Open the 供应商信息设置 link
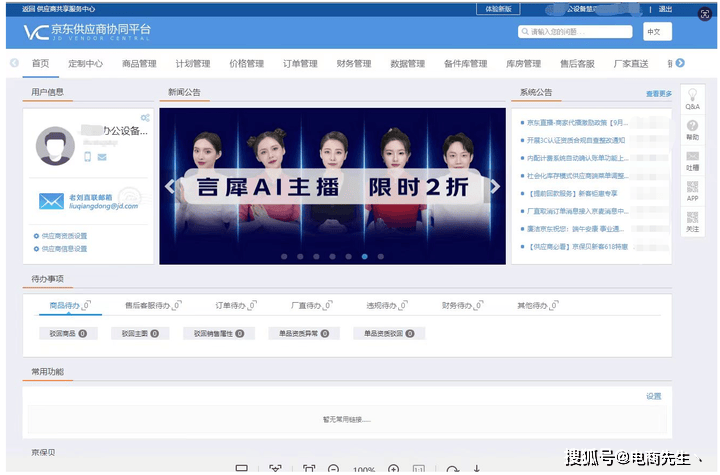 pyautogui.click(x=64, y=249)
